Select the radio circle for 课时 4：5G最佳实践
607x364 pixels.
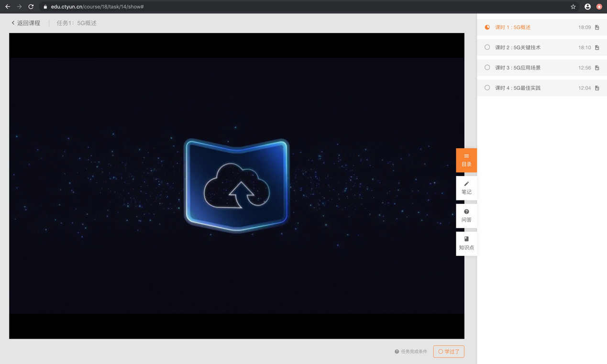(487, 88)
